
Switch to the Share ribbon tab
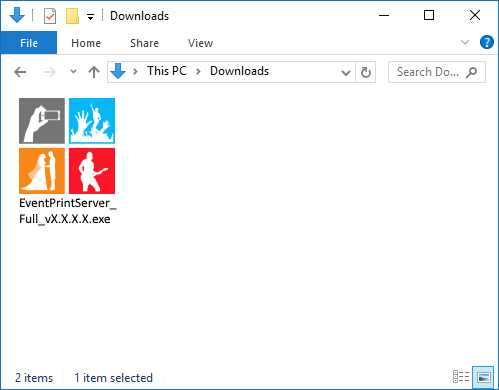pyautogui.click(x=144, y=43)
